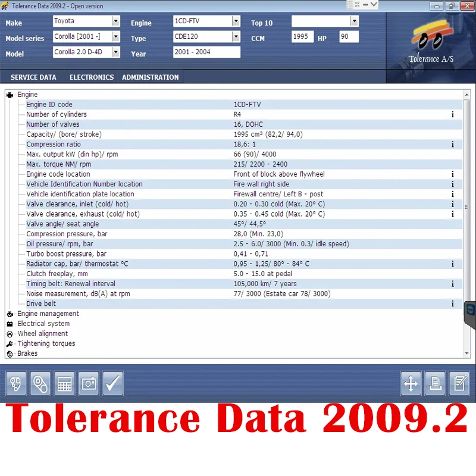Screen dimensions: 476x476
Task: Click the four-arrow move icon
Action: pyautogui.click(x=411, y=383)
